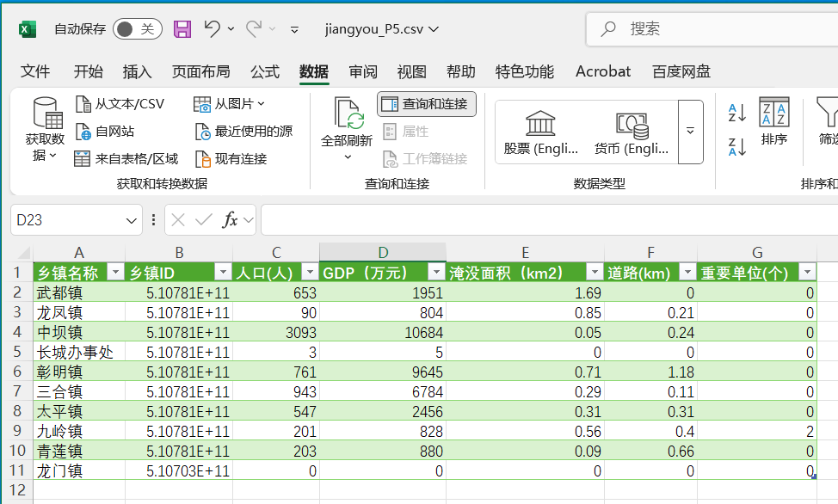Select the cell with value 1.18
Screen dimensions: 838x504
650,372
